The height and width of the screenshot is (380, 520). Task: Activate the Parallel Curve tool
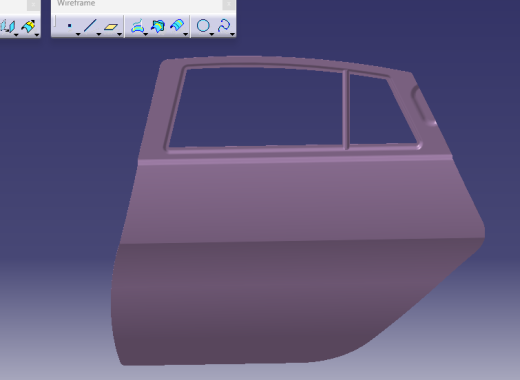tap(177, 26)
